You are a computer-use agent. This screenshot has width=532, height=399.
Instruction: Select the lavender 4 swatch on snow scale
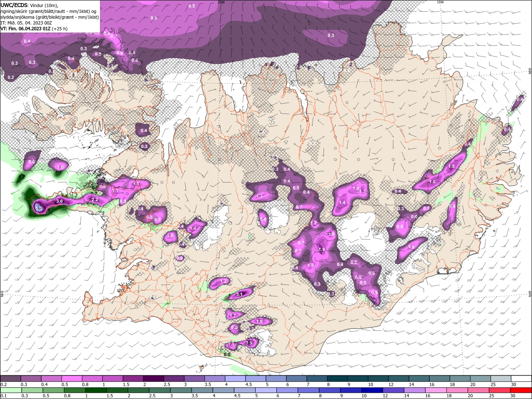point(235,379)
